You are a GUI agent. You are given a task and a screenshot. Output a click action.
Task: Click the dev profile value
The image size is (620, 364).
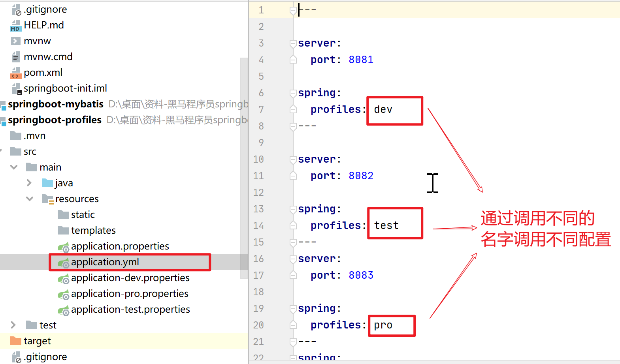(383, 109)
